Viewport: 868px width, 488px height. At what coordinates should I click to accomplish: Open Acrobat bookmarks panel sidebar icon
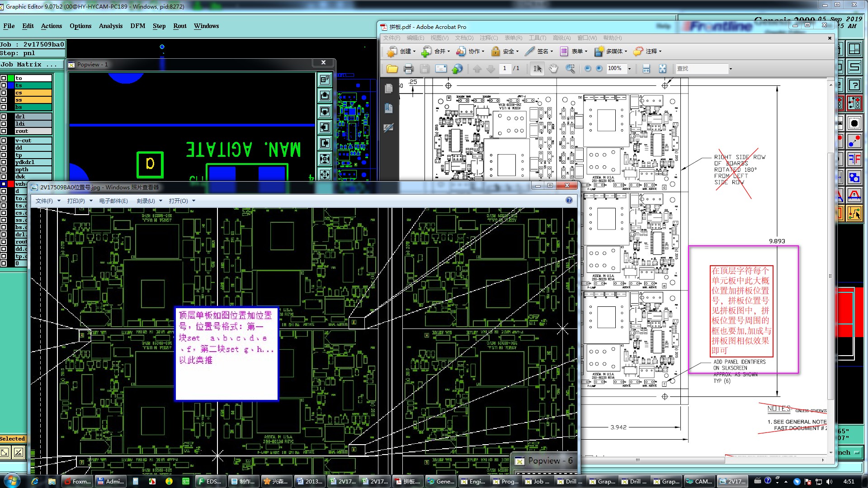388,108
